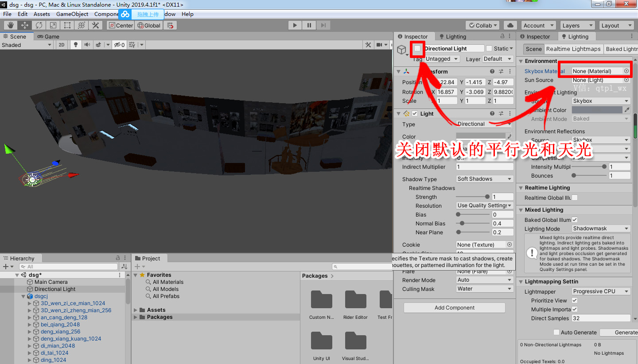Open Transform component presets icon
638x364 pixels.
(501, 71)
